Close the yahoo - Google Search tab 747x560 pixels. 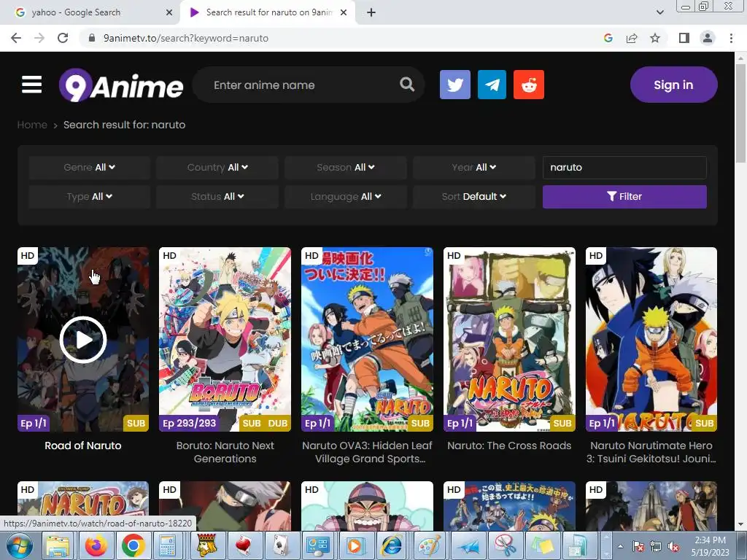(169, 12)
